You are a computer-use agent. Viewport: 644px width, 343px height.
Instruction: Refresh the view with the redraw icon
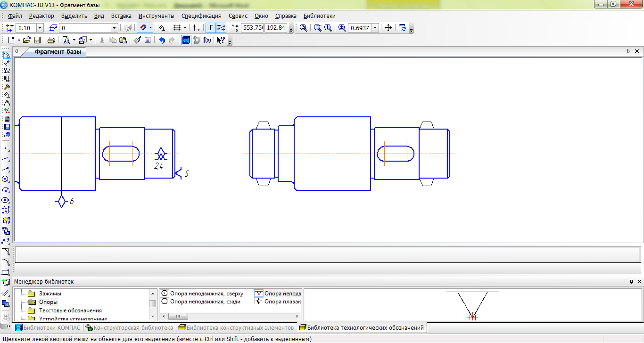pyautogui.click(x=402, y=28)
